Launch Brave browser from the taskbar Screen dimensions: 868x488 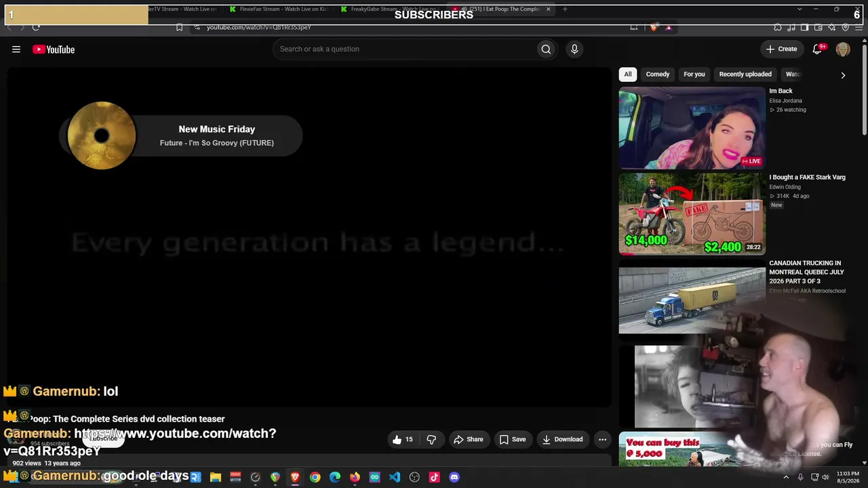(295, 477)
